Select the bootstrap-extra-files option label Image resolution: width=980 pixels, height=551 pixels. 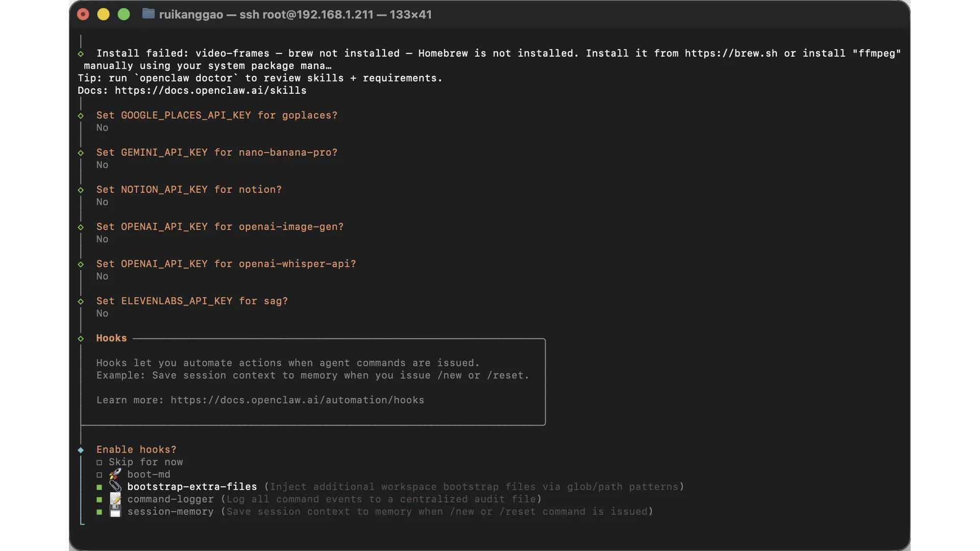[x=192, y=487]
